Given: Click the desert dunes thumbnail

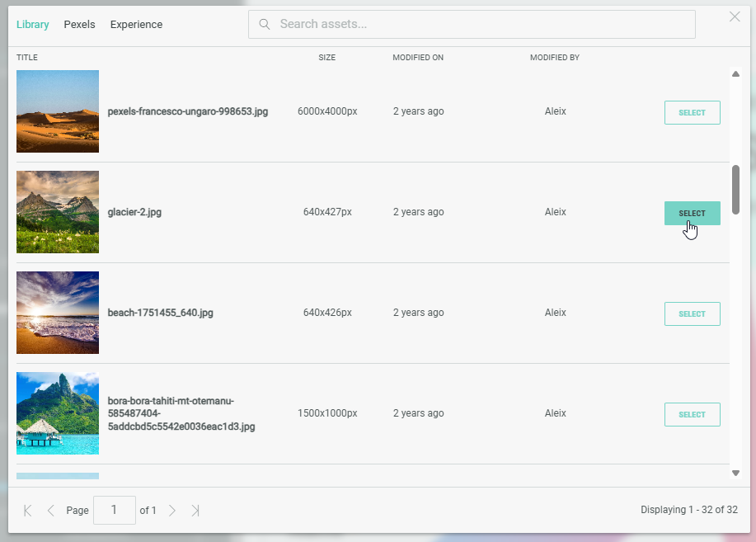Looking at the screenshot, I should (58, 111).
